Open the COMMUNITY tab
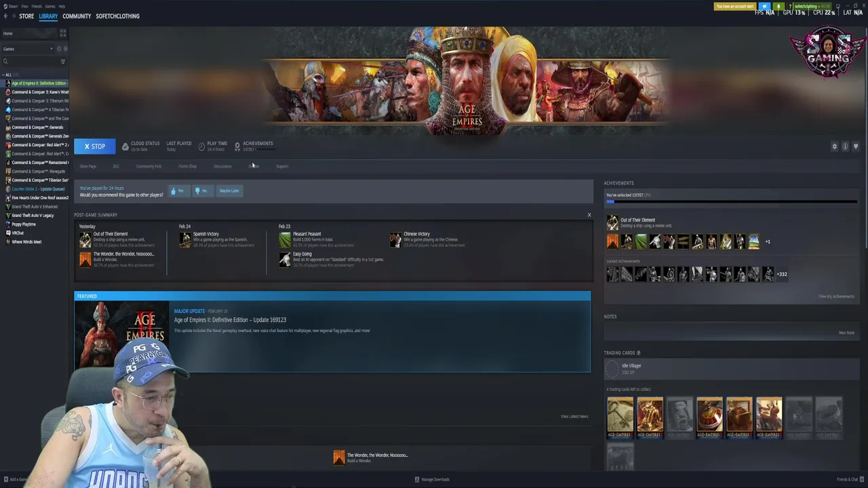 77,16
